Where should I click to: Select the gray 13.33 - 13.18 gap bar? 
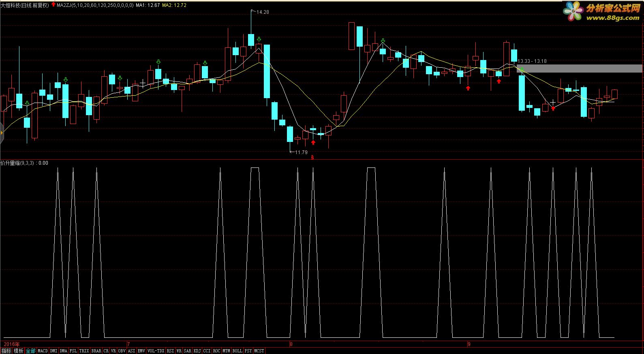tap(580, 69)
